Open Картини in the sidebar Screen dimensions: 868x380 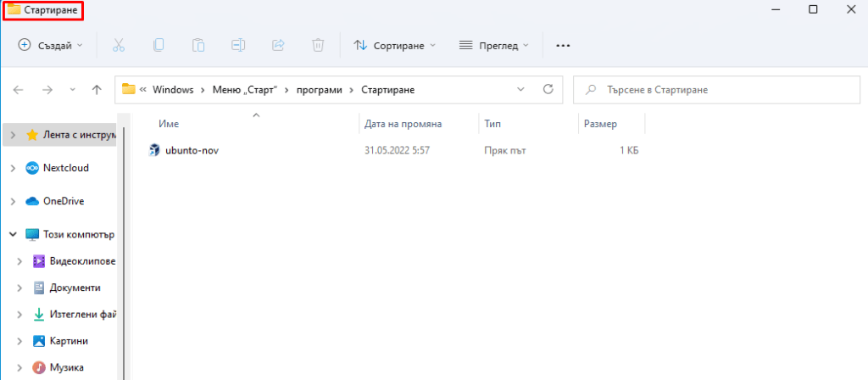60,341
